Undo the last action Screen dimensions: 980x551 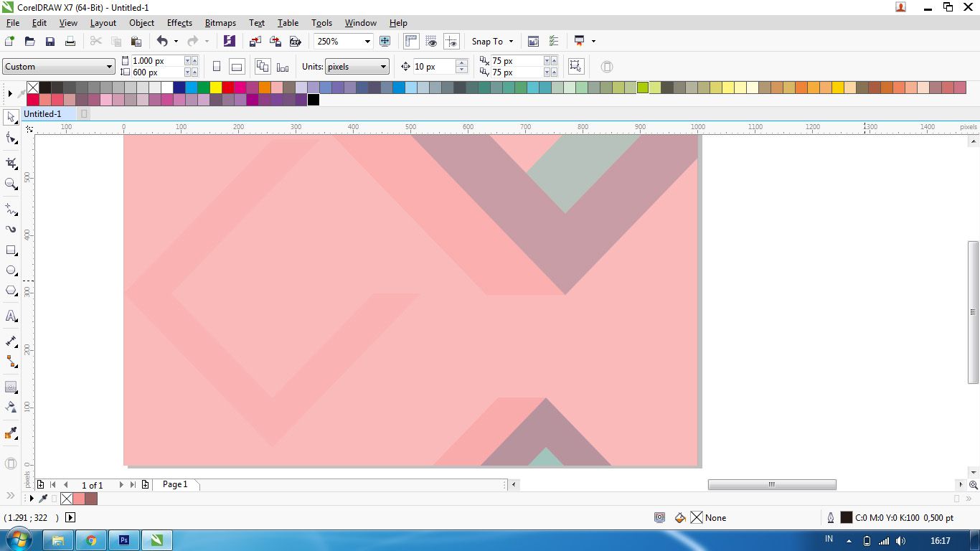(x=161, y=42)
